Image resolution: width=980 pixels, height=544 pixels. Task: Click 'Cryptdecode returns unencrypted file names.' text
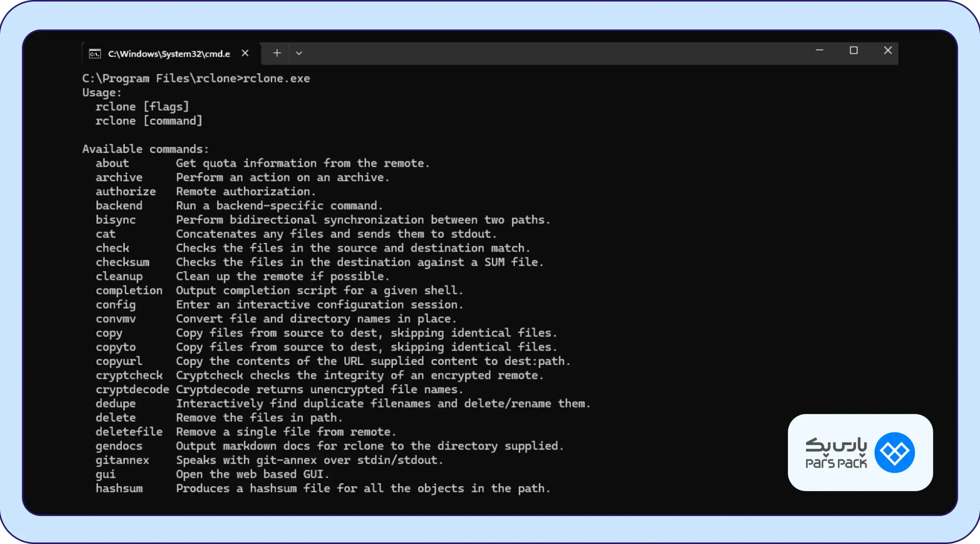pos(320,389)
